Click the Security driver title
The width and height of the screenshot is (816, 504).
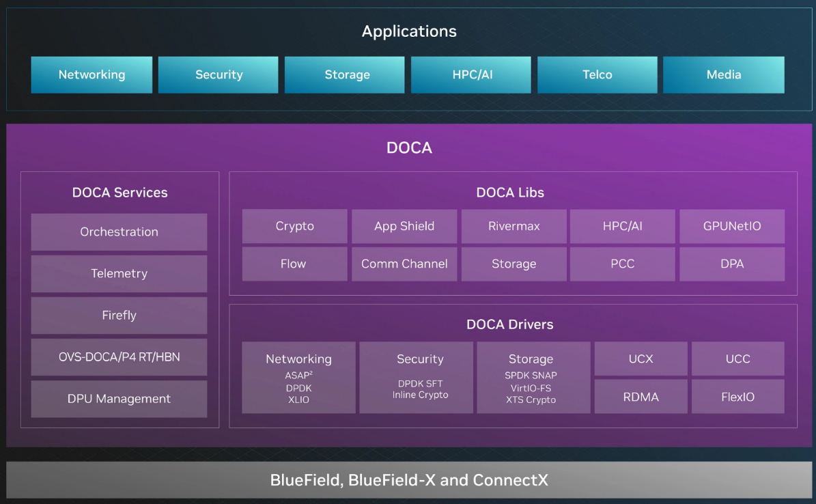[420, 359]
